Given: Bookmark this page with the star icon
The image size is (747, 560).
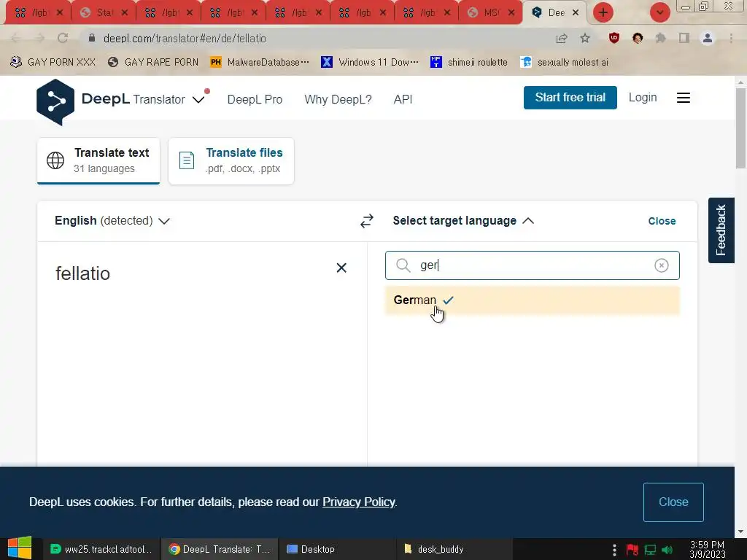Looking at the screenshot, I should pyautogui.click(x=585, y=38).
